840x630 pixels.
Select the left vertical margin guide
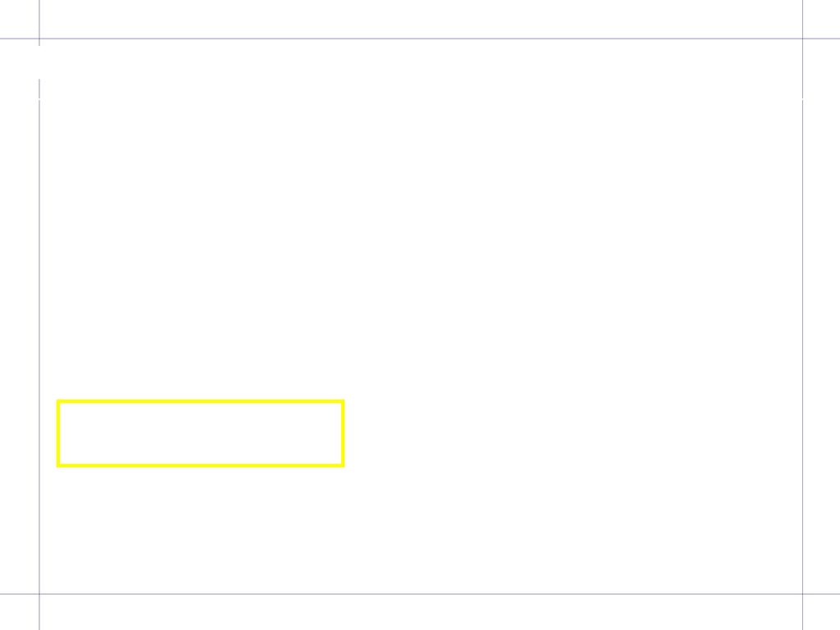pos(39,364)
